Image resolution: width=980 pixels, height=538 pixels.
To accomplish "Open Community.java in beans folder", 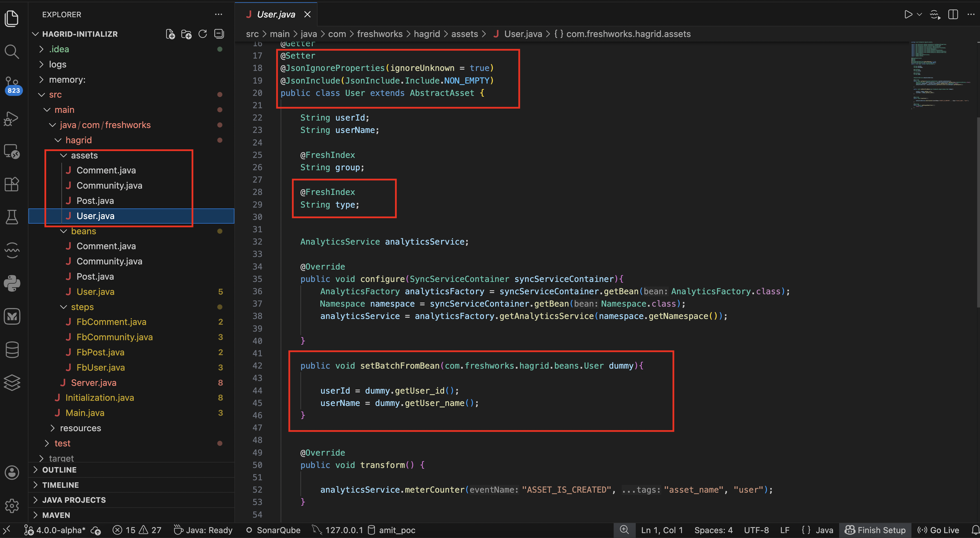I will 131,261.
